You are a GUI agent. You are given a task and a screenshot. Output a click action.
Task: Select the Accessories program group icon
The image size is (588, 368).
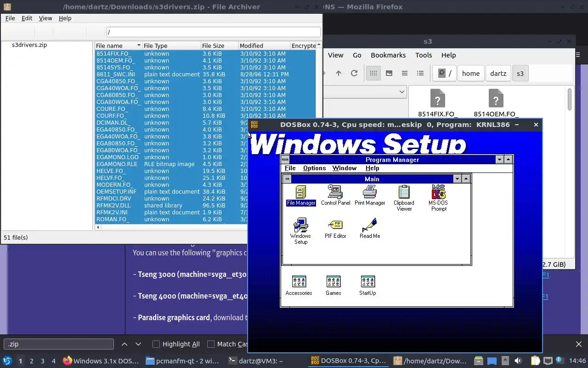299,286
